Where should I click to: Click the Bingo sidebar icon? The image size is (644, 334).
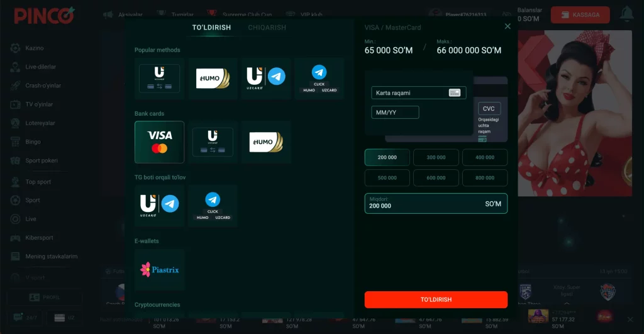coord(15,142)
